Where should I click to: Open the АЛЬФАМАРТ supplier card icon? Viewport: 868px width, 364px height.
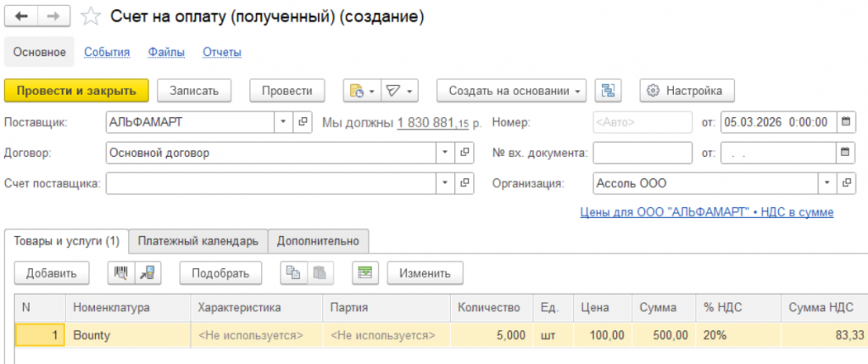pos(302,122)
